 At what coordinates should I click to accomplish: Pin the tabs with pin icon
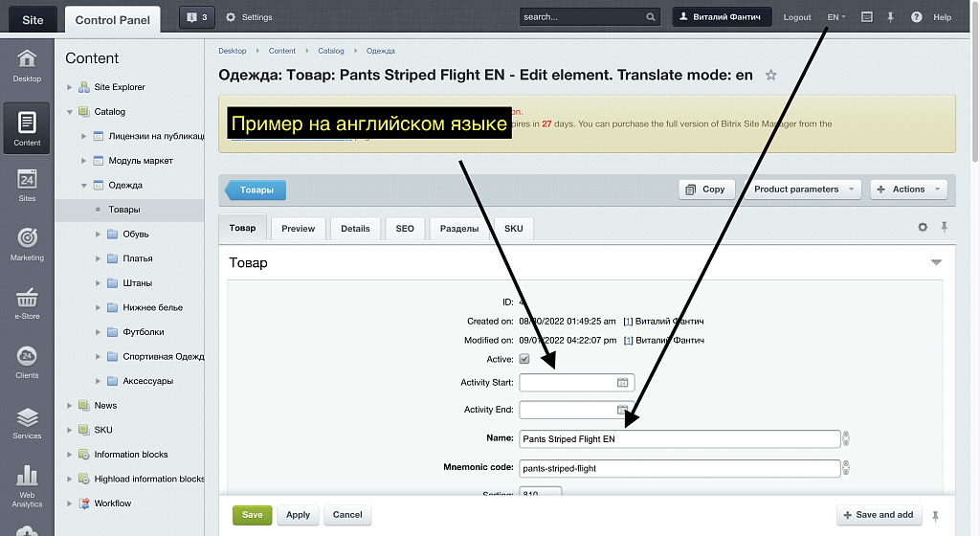945,227
